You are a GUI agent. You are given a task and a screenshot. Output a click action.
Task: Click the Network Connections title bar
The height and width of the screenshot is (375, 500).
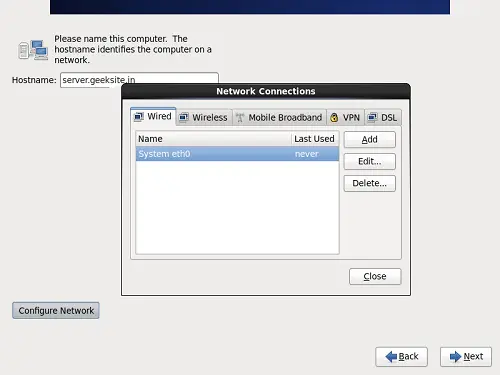(x=266, y=91)
